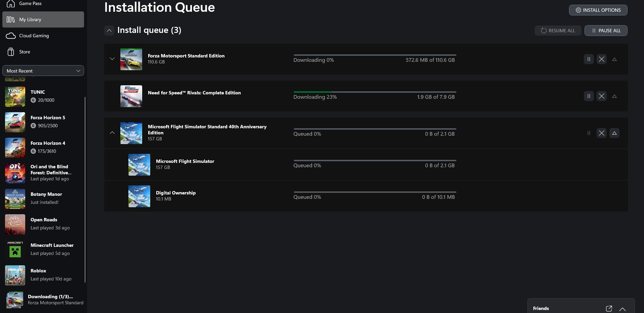The height and width of the screenshot is (313, 644).
Task: Click 'Downloading 23%' status text
Action: tap(315, 97)
